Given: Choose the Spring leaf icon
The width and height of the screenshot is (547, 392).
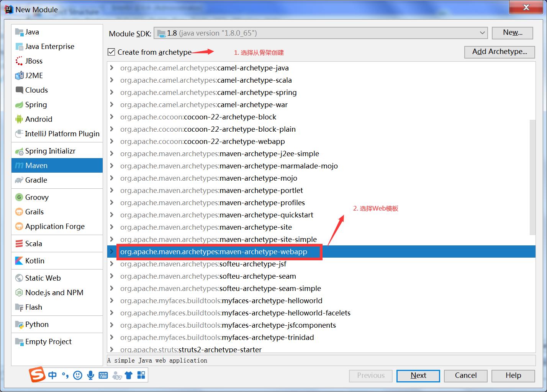Looking at the screenshot, I should click(19, 105).
